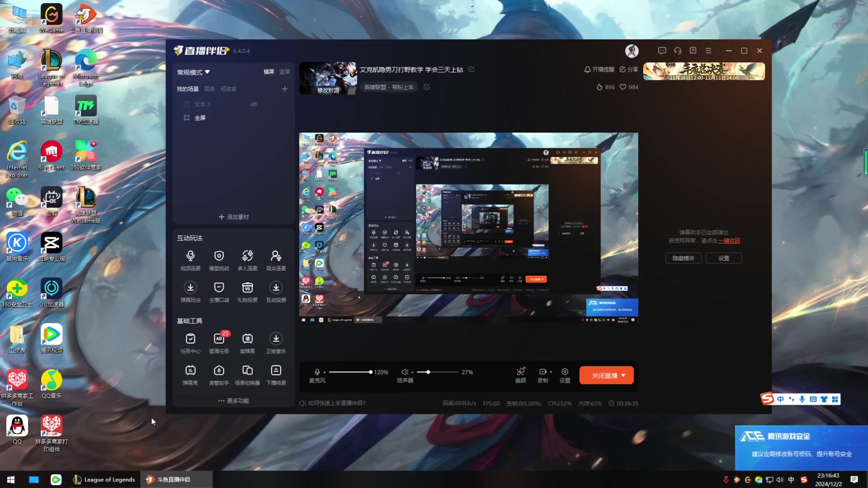
Task: Expand speaker device arrow next to speaker icon
Action: [x=412, y=372]
